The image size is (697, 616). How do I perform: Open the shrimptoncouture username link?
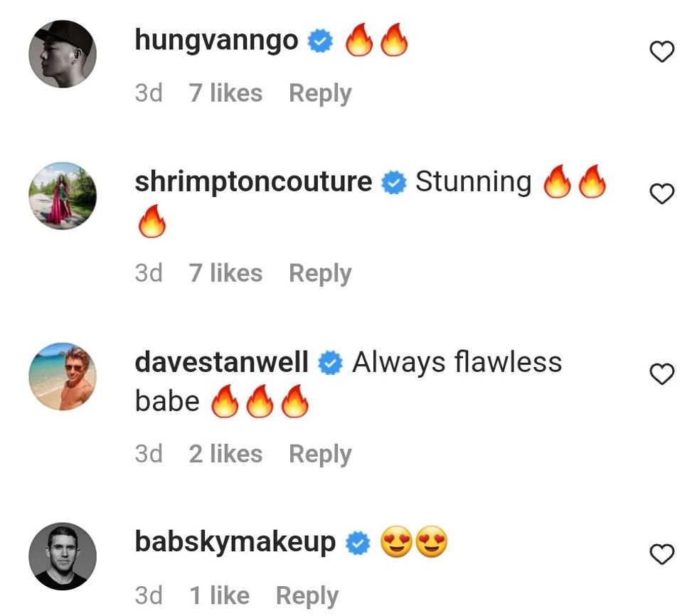pos(253,182)
